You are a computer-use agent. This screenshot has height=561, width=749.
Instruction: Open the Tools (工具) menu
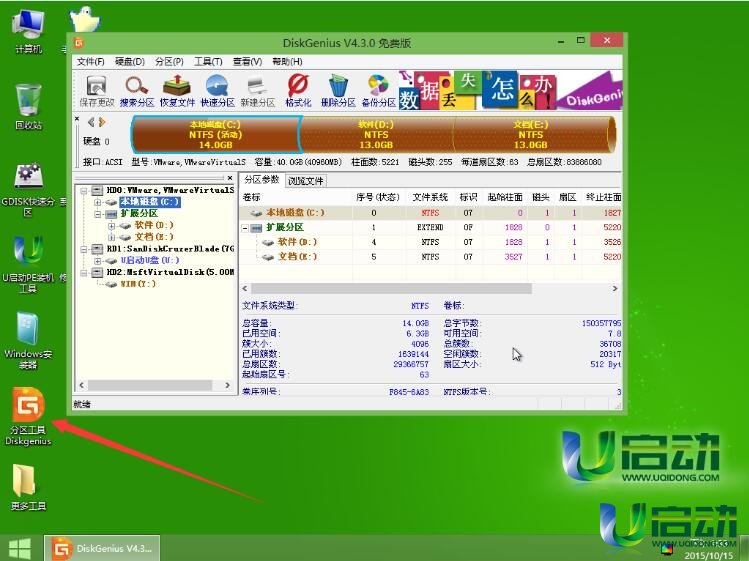[x=208, y=62]
